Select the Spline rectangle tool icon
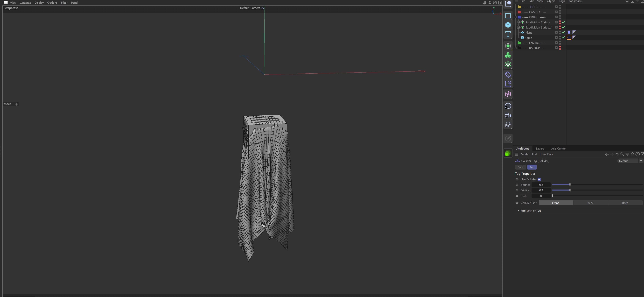The height and width of the screenshot is (297, 644). tap(508, 16)
